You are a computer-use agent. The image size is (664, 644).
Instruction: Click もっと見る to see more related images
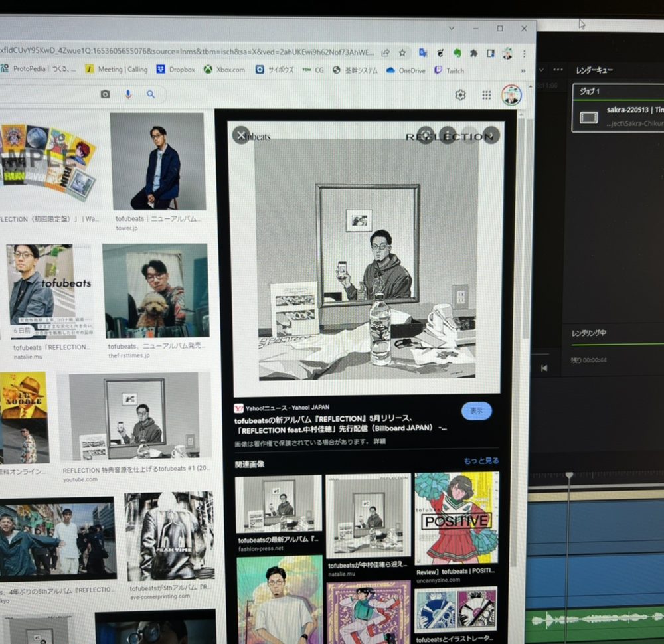coord(481,461)
